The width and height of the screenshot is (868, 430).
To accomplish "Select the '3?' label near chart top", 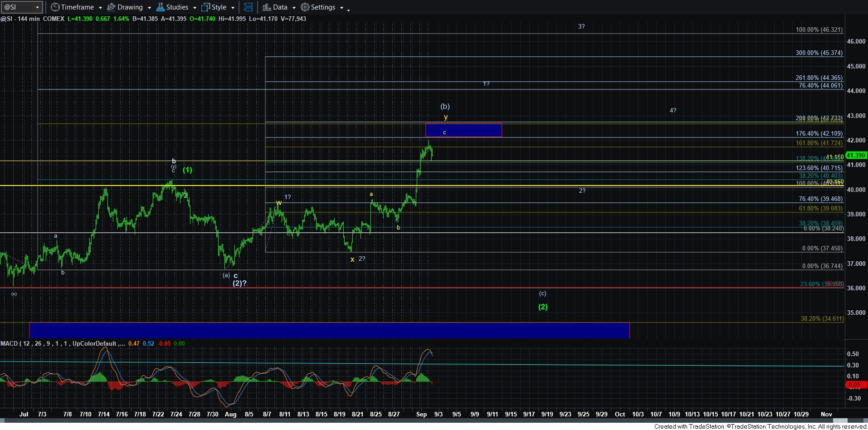I will coord(581,27).
